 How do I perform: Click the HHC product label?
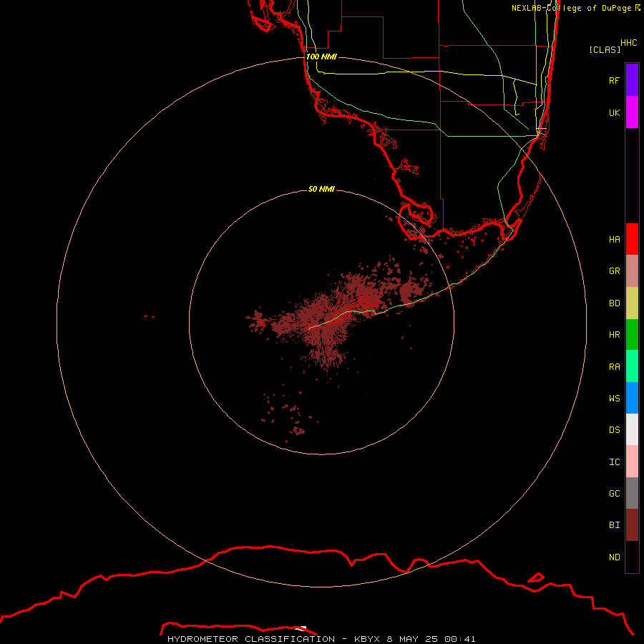tap(629, 43)
